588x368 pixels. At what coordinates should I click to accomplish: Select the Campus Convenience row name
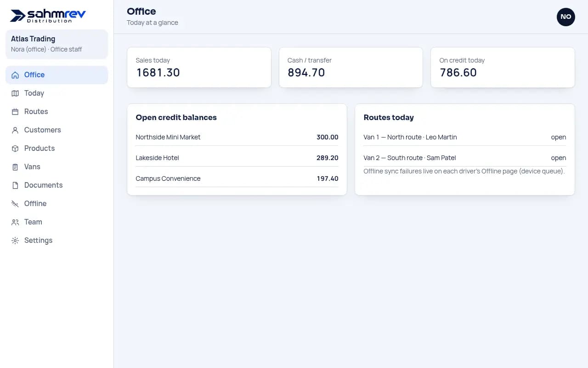tap(168, 178)
